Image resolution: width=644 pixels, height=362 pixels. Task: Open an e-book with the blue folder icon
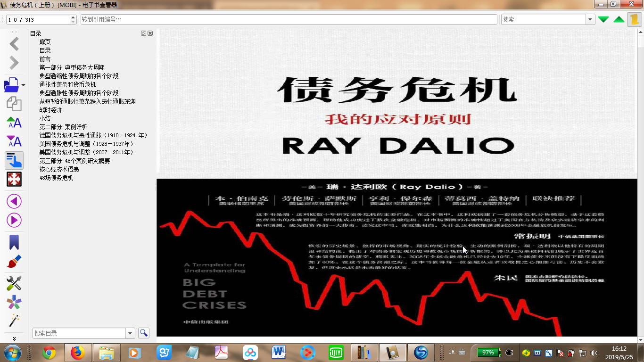11,85
